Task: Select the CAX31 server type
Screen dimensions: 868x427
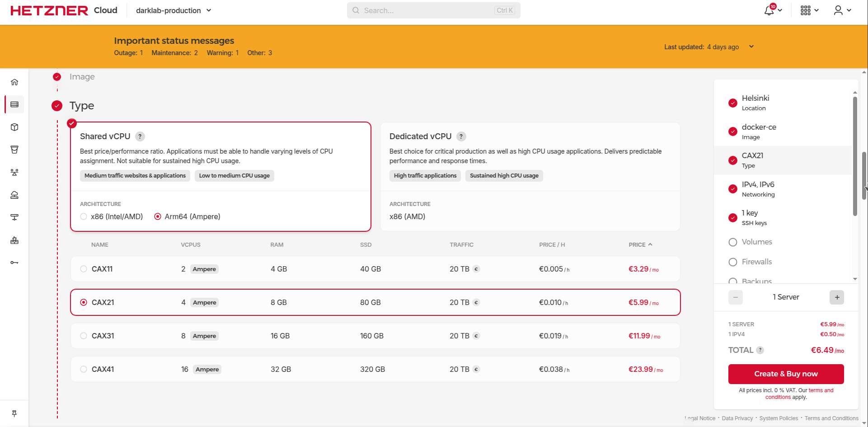Action: point(375,336)
